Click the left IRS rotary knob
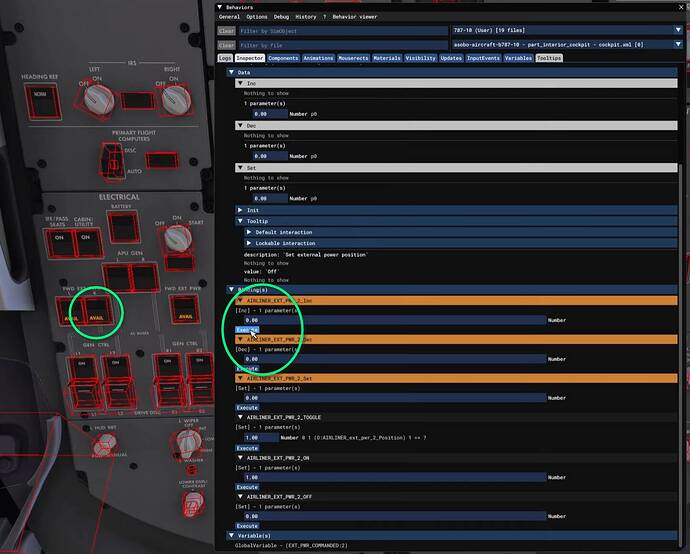 pyautogui.click(x=99, y=100)
